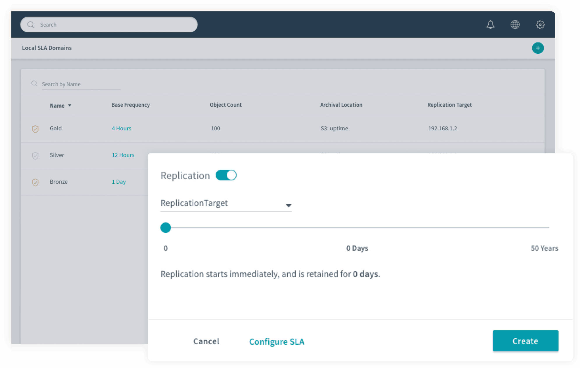The width and height of the screenshot is (588, 368).
Task: Select the Silver SLA shield icon
Action: [35, 156]
